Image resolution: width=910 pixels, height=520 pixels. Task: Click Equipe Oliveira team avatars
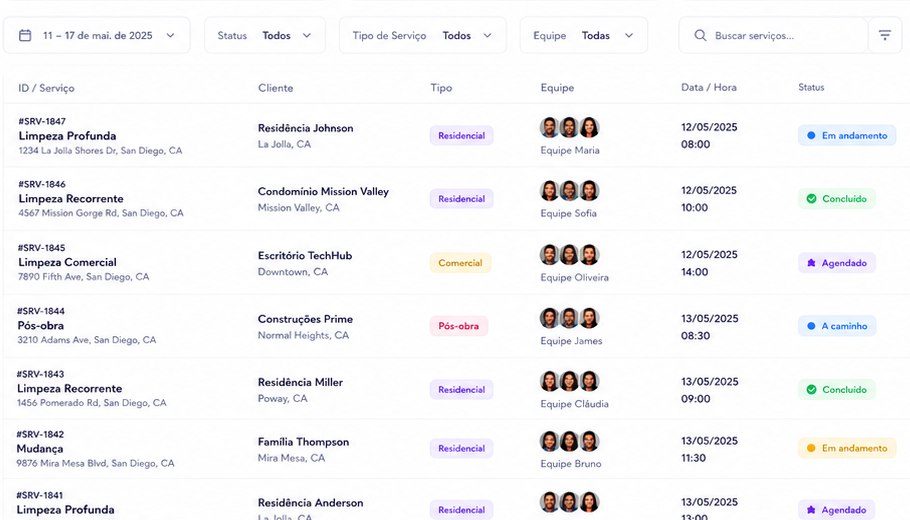coord(569,254)
